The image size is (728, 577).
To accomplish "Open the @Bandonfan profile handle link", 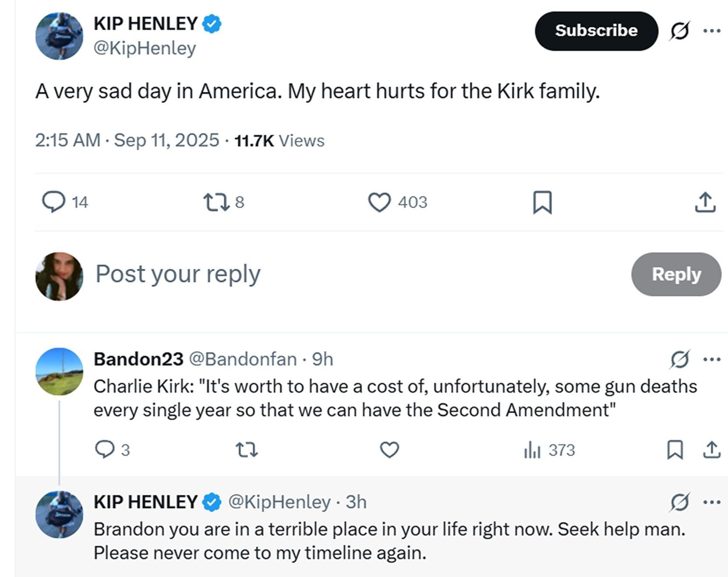I will 243,359.
